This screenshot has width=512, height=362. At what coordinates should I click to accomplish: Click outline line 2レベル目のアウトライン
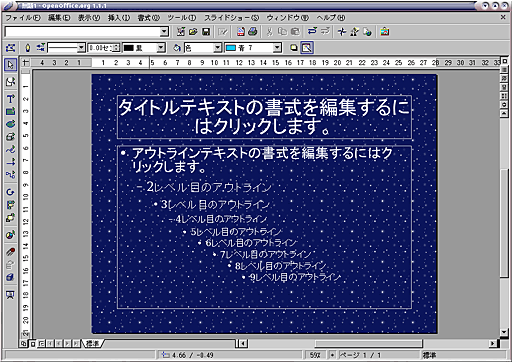click(x=209, y=188)
